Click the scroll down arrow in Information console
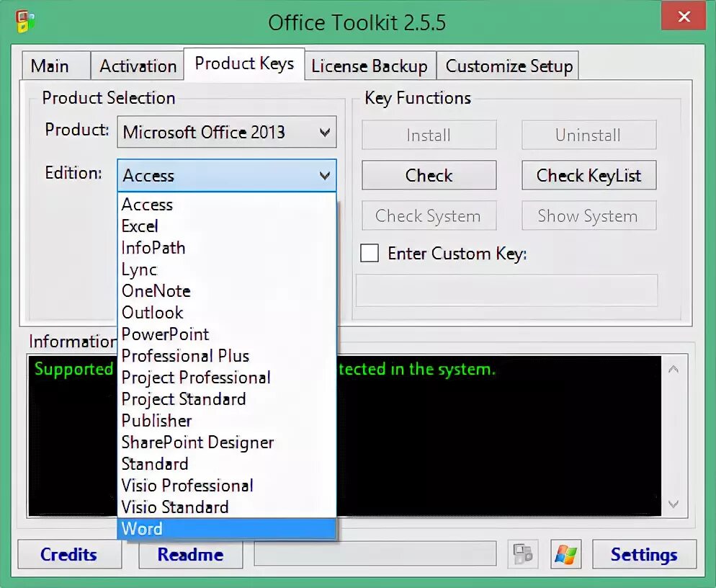Screen dimensions: 716x588 674,504
